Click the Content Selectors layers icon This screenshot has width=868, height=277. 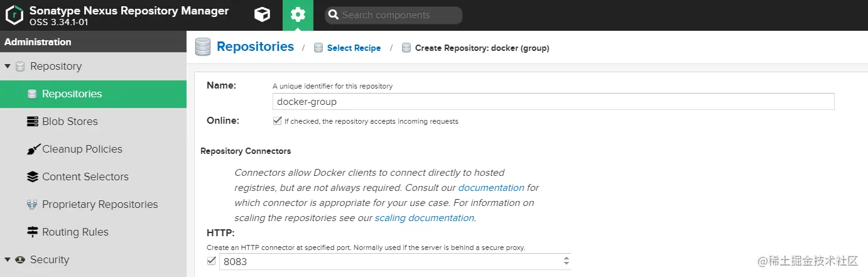(33, 177)
